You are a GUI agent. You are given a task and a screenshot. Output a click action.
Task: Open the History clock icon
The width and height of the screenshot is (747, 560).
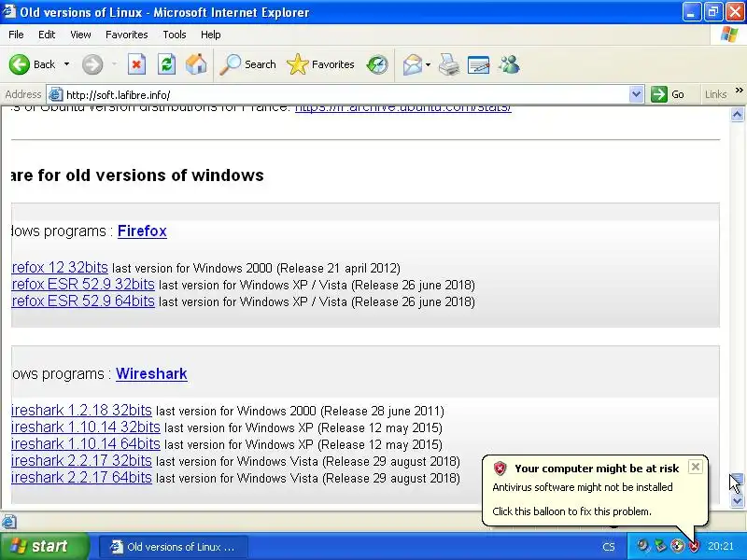(x=377, y=64)
